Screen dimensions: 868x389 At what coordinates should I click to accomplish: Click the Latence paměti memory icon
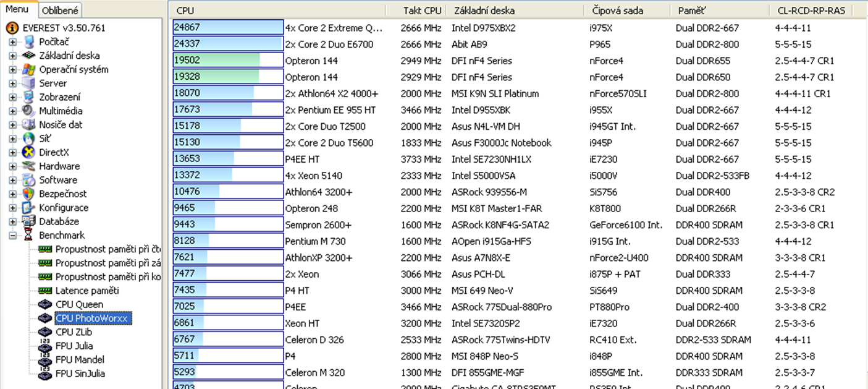tap(45, 291)
